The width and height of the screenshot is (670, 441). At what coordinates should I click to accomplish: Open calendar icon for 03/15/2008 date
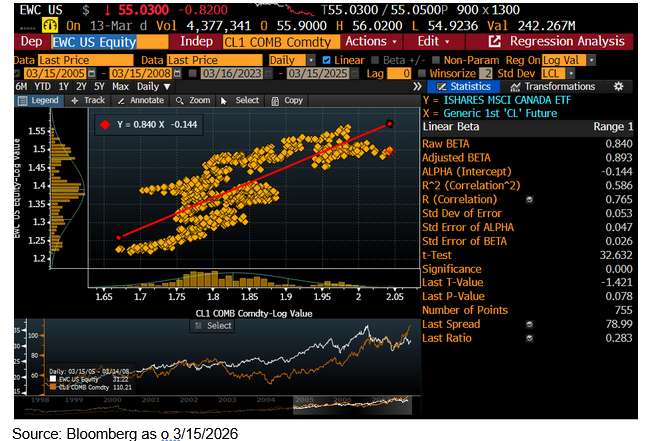point(177,74)
